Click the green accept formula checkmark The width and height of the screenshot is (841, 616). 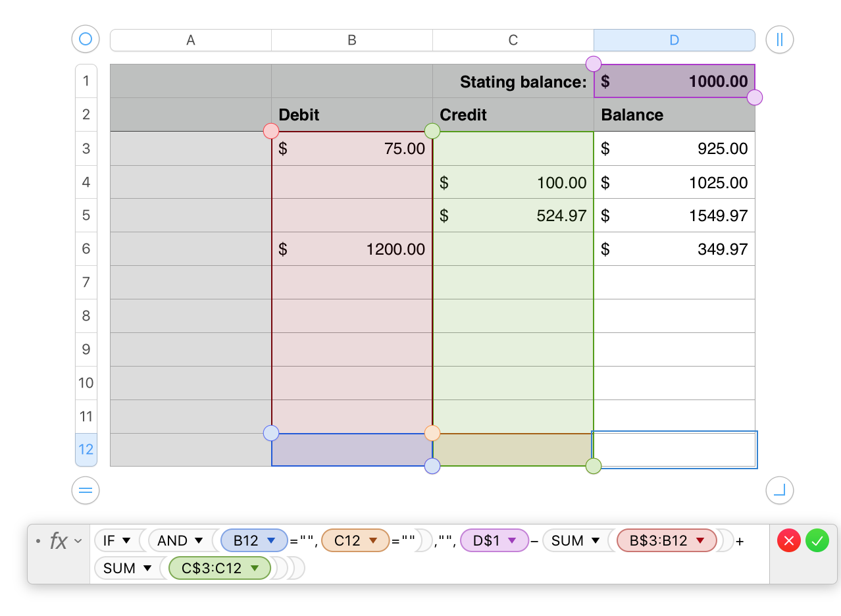coord(817,541)
